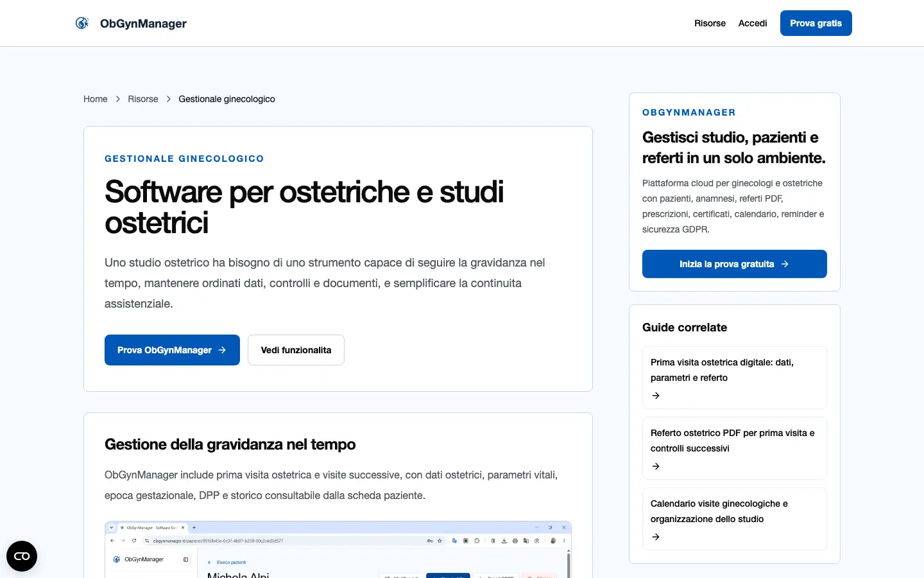The width and height of the screenshot is (924, 578).
Task: Click the Prova ObGynManager button
Action: point(172,350)
